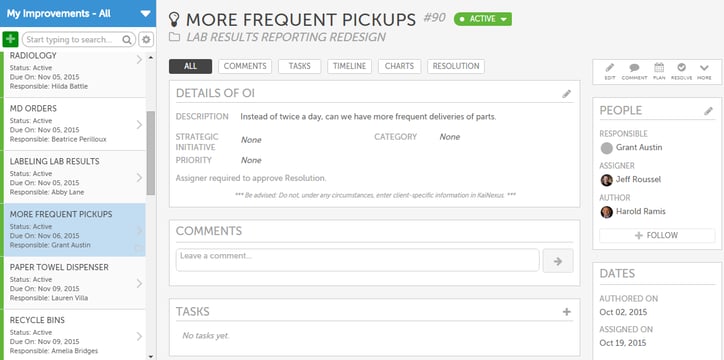Click the Leave a comment field

click(357, 260)
